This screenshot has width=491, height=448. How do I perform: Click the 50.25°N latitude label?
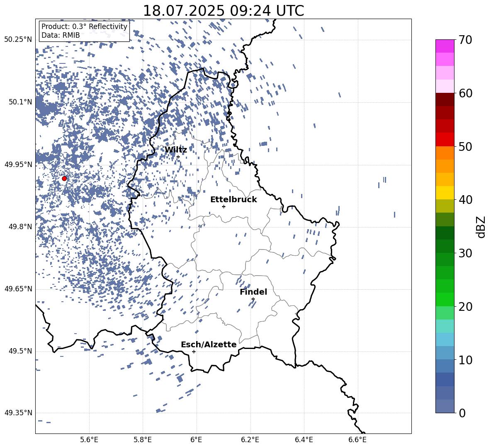18,40
